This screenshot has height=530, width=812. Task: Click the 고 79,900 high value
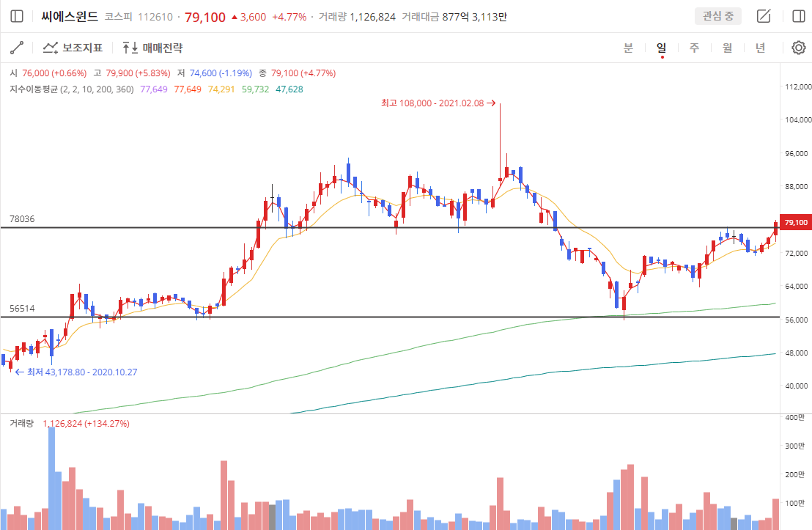point(131,73)
